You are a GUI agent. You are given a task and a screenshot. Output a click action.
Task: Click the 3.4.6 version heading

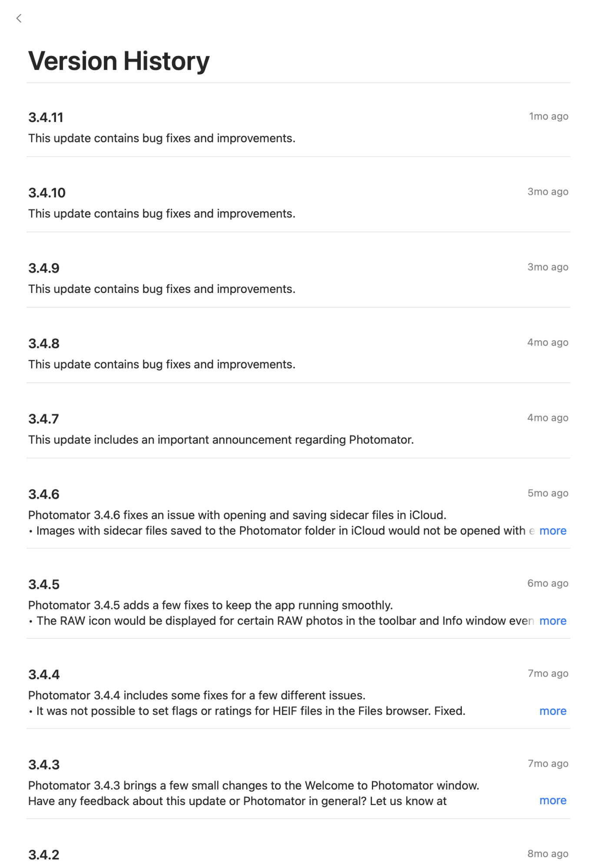pos(44,494)
